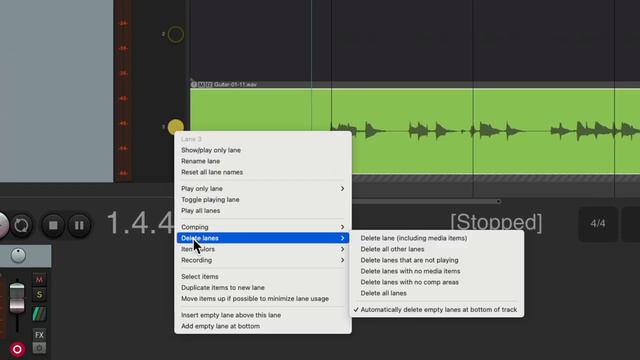Choose Insert empty lane above this lane
Image resolution: width=640 pixels, height=360 pixels.
tap(262, 315)
